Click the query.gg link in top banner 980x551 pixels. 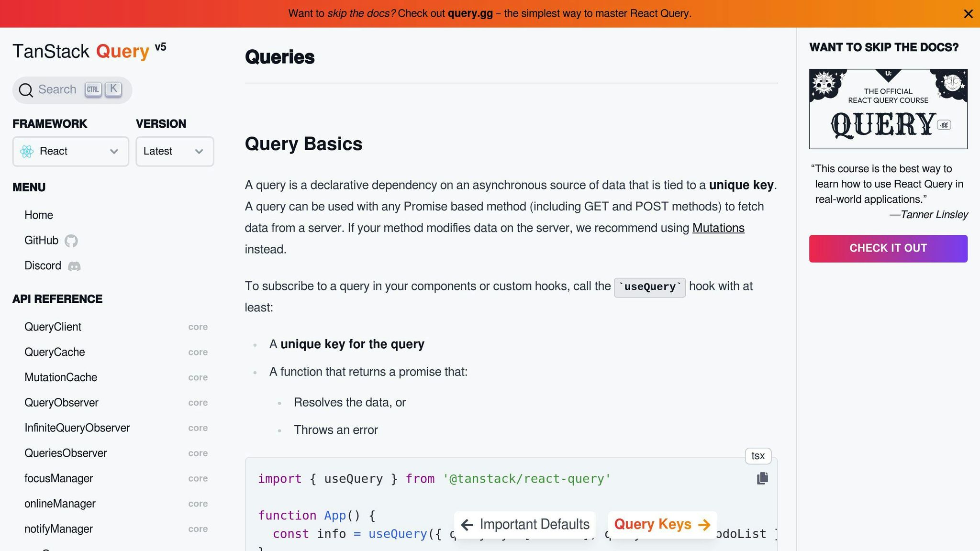click(x=470, y=13)
